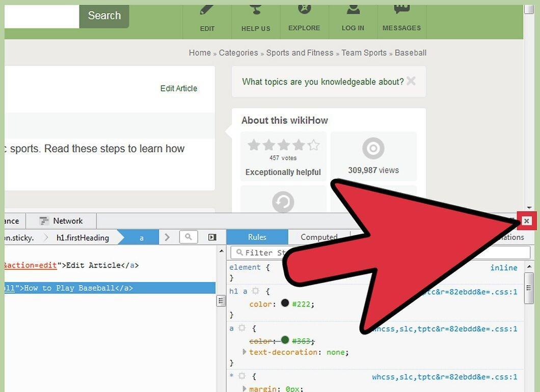The image size is (540, 392).
Task: Open the Messages speech bubble icon
Action: coord(401,9)
